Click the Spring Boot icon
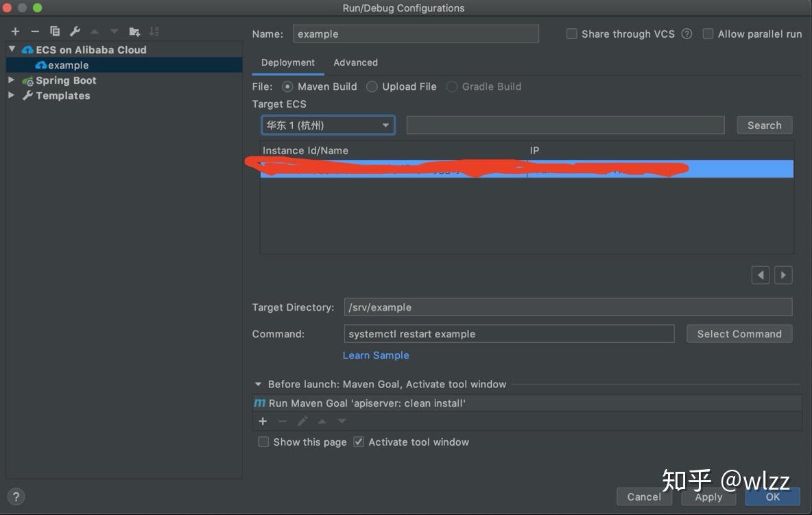The width and height of the screenshot is (812, 515). tap(27, 81)
